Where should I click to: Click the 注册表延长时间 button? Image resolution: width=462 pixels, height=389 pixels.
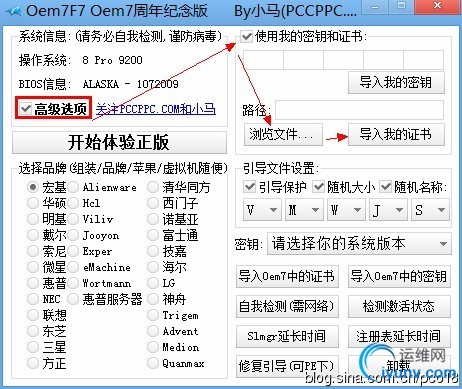(x=399, y=336)
